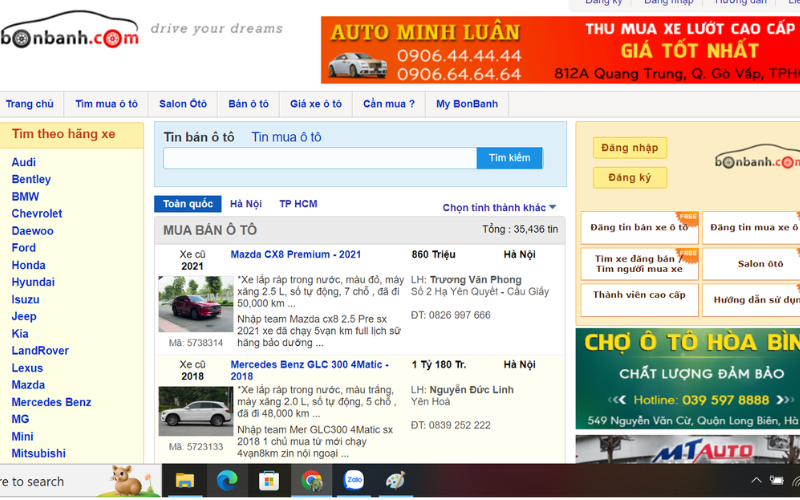Browse Daewoo cars in the sidebar
The width and height of the screenshot is (800, 500).
[32, 231]
